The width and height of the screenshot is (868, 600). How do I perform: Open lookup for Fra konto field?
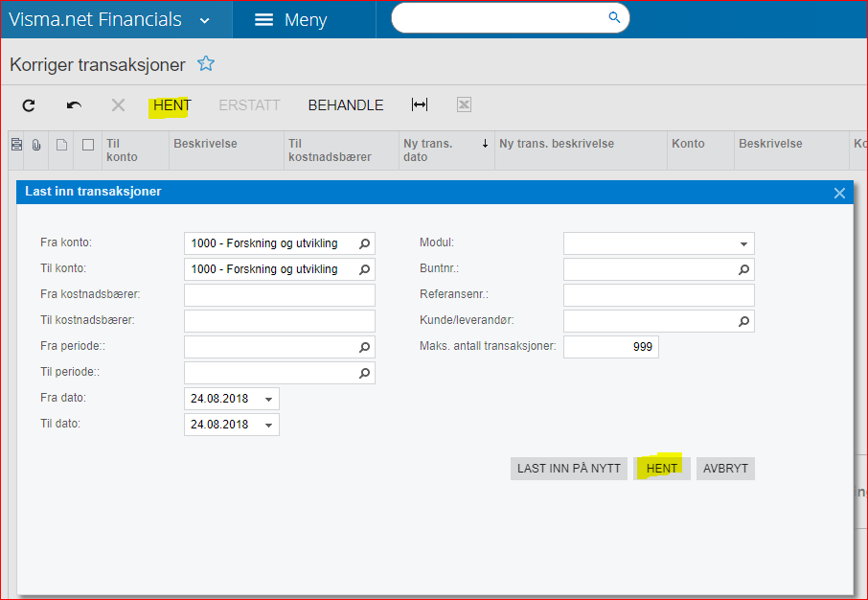pos(364,243)
